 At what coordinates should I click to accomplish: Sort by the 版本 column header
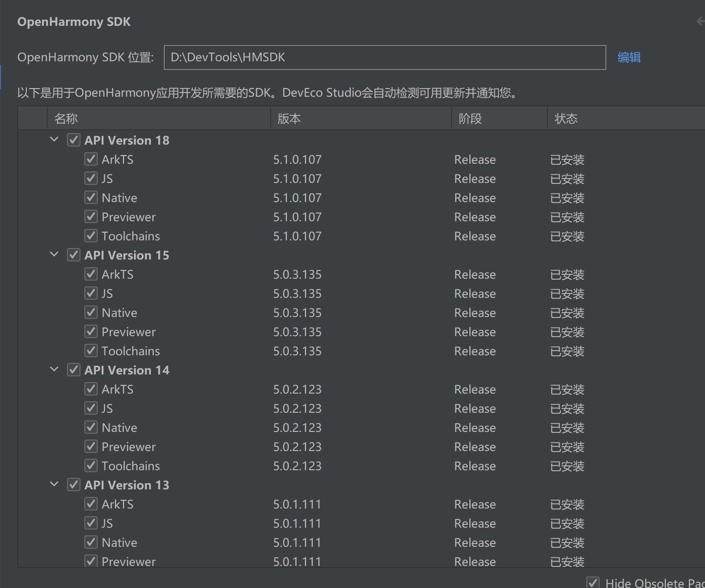361,118
